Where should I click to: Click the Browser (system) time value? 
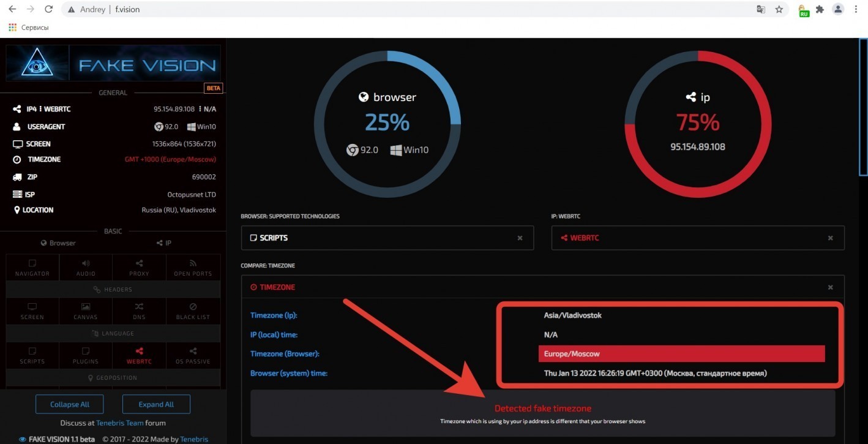point(656,373)
